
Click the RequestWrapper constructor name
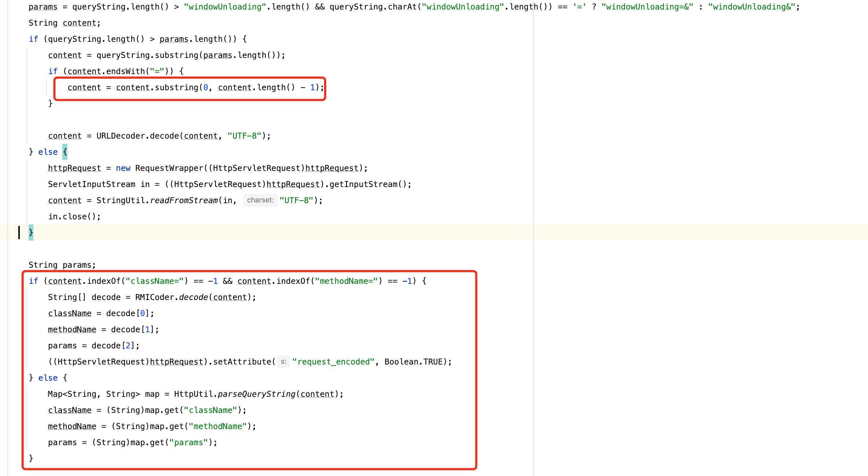point(169,168)
